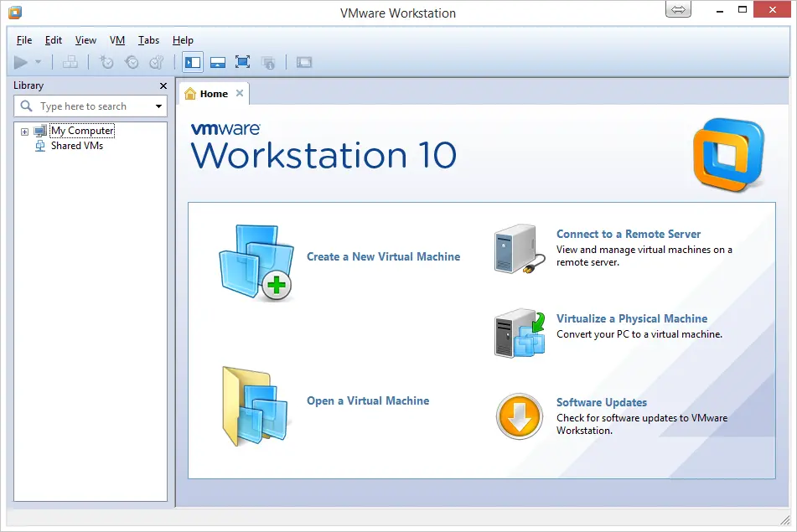This screenshot has height=532, width=797.
Task: Click the Power On play toolbar button
Action: [x=21, y=63]
